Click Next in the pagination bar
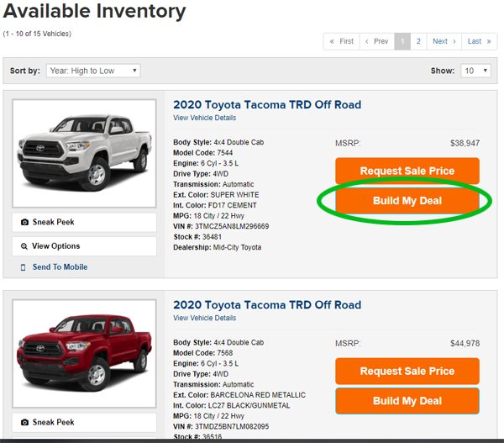504x443 pixels. click(x=444, y=41)
